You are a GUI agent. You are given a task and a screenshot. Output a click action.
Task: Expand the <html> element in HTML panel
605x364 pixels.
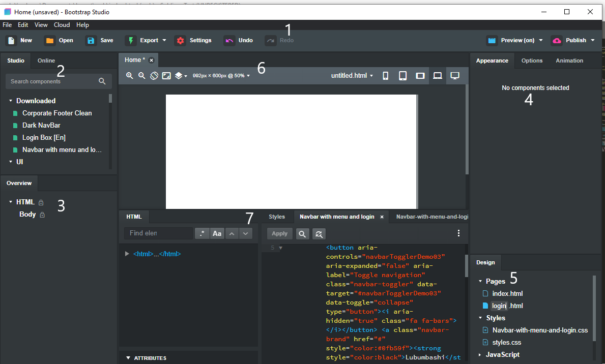(127, 254)
